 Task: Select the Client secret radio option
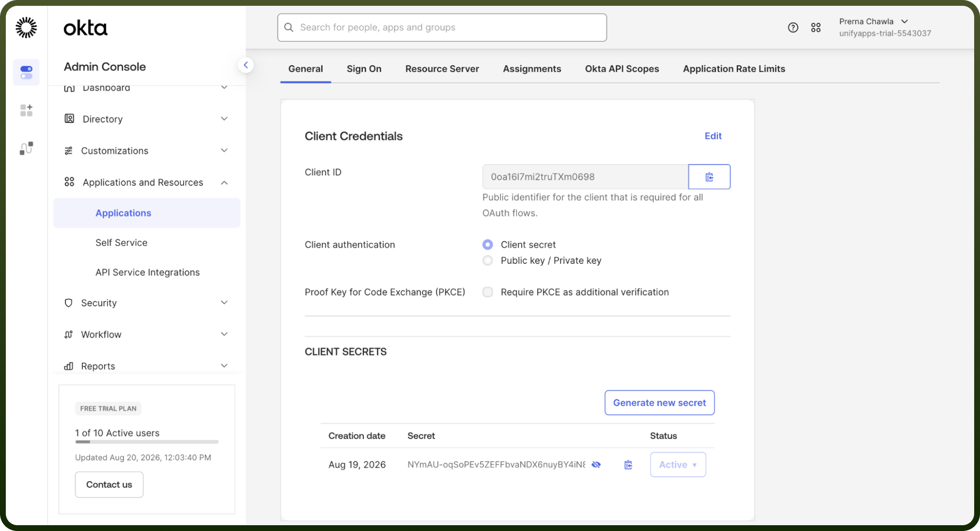tap(488, 244)
